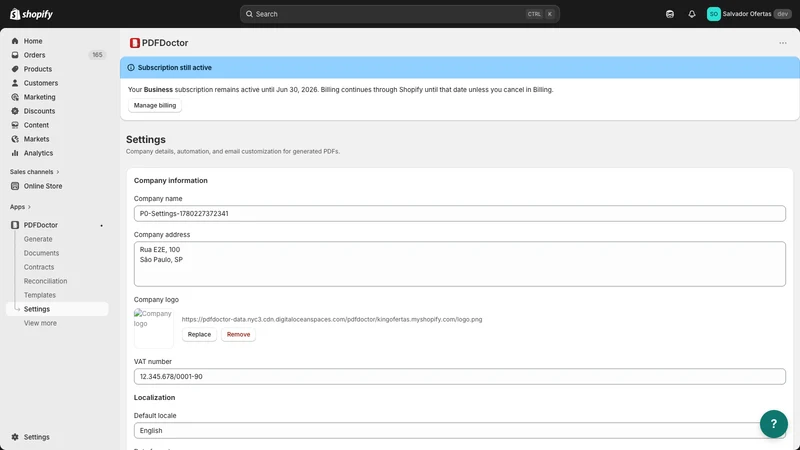Image resolution: width=800 pixels, height=450 pixels.
Task: Open Generate under PDFDoctor
Action: pyautogui.click(x=38, y=239)
